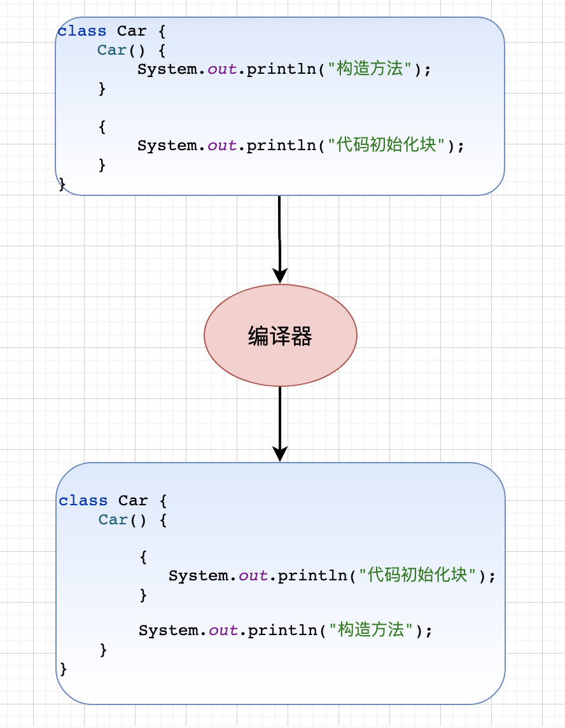
Task: Click "Car() {" constructor line in bottom box
Action: tap(133, 520)
